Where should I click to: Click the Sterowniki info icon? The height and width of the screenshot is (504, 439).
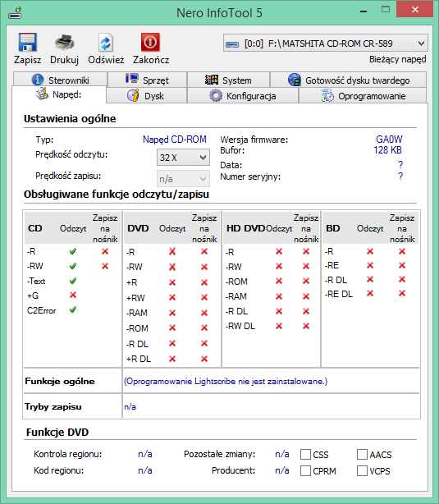(38, 80)
